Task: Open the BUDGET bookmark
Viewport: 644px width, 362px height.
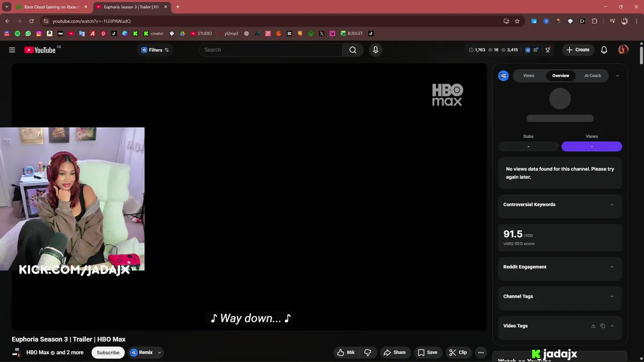Action: pyautogui.click(x=351, y=34)
